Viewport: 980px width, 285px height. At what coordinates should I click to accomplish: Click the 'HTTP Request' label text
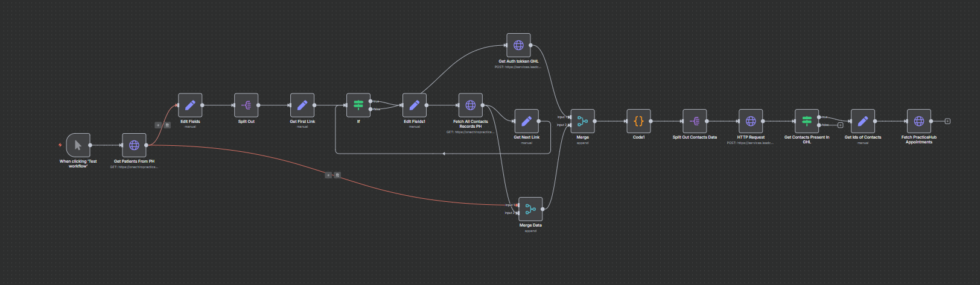tap(751, 137)
